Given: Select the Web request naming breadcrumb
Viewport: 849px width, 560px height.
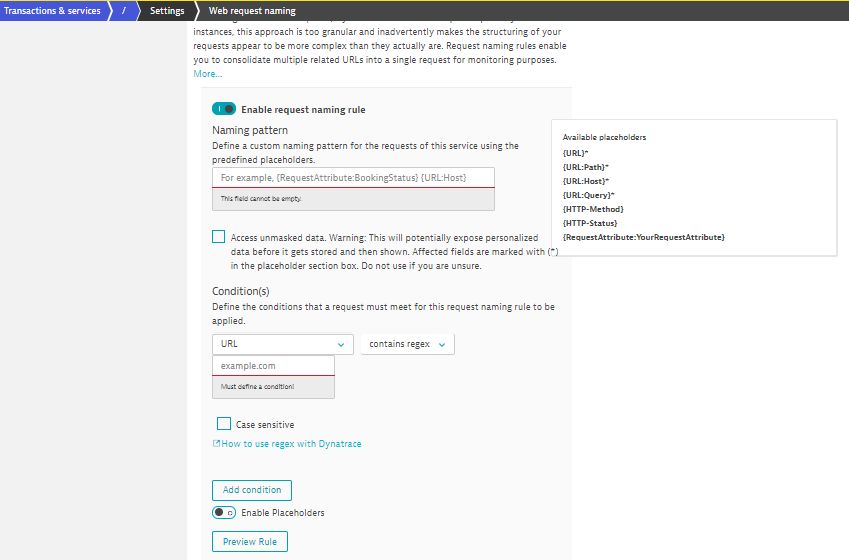Looking at the screenshot, I should (252, 11).
